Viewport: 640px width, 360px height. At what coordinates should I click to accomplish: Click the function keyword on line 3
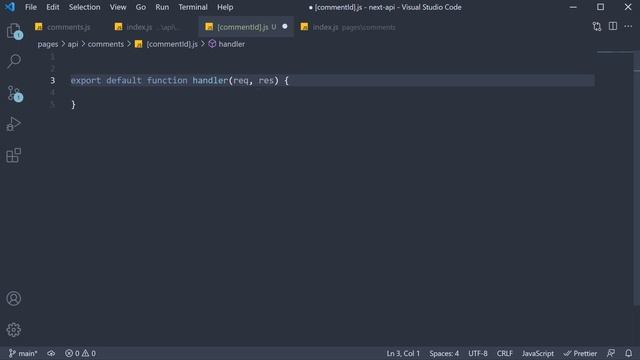coord(167,80)
